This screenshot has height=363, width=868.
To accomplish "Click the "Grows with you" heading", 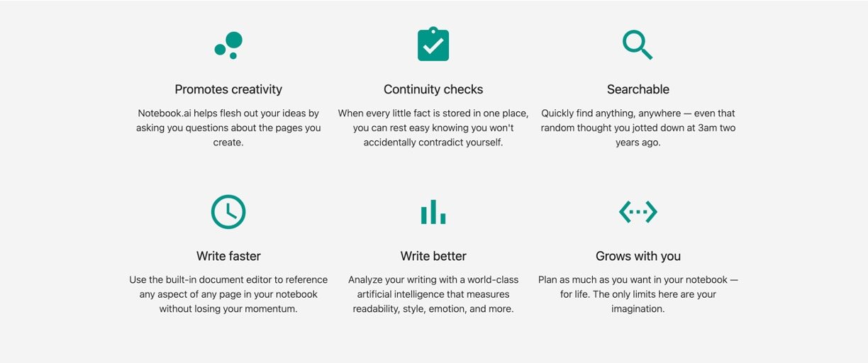I will tap(638, 256).
